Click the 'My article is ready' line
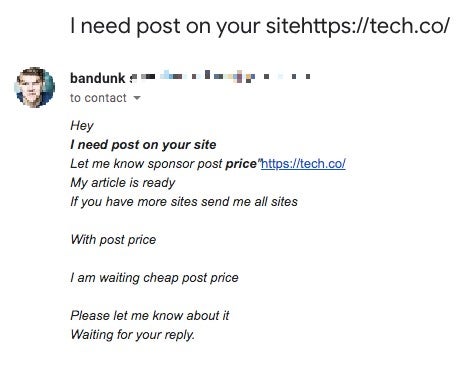Viewport: 456px width, 366px height. [x=123, y=183]
